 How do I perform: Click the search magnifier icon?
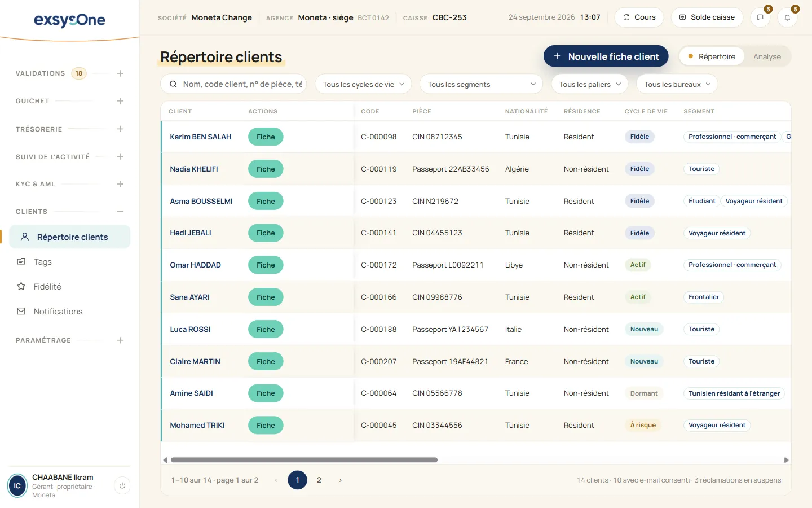173,84
